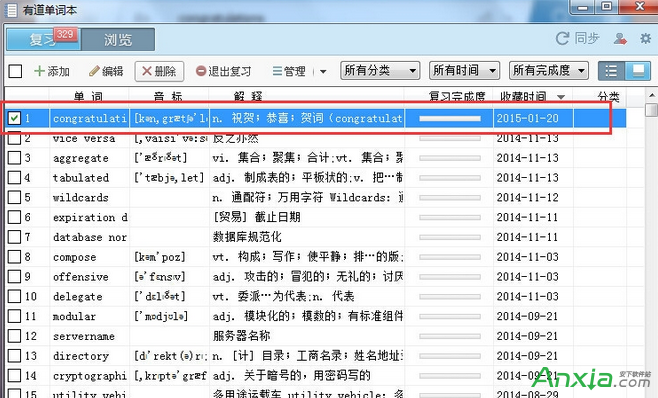Image resolution: width=658 pixels, height=398 pixels.
Task: Check the compose row checkbox
Action: coord(14,257)
